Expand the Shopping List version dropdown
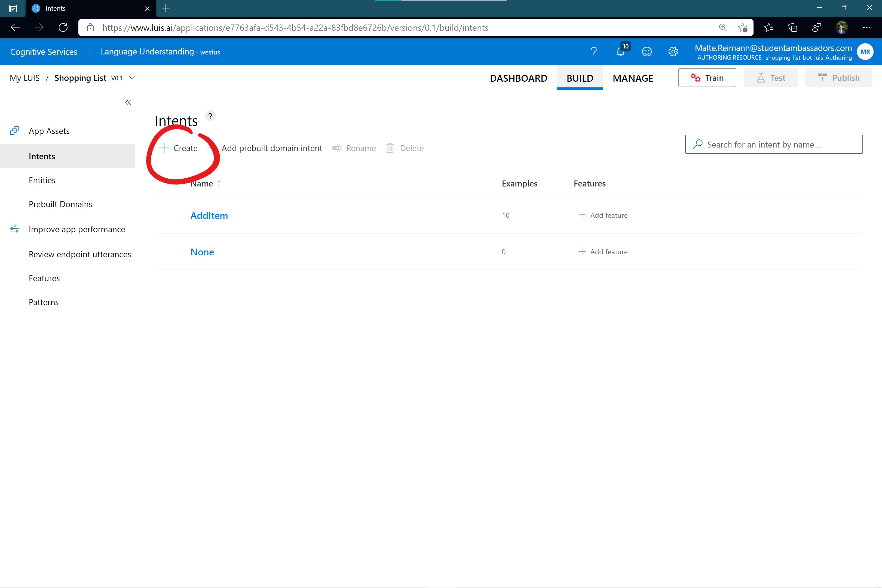 point(132,78)
